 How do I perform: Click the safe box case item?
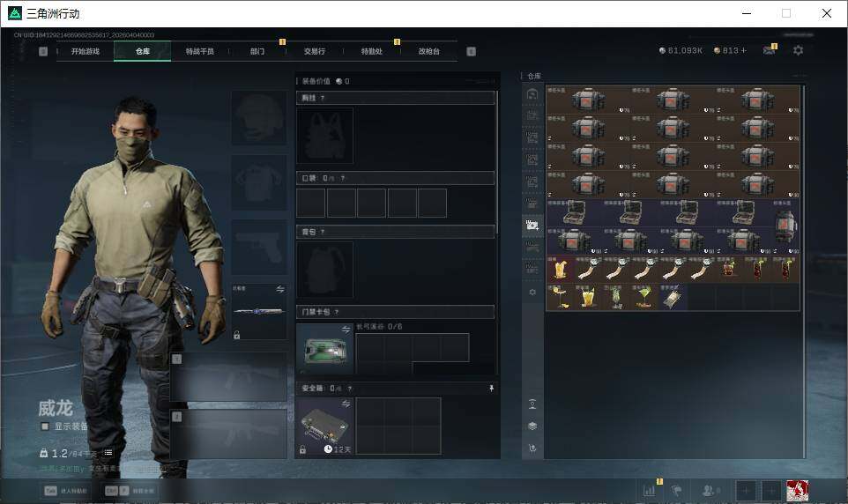point(324,426)
